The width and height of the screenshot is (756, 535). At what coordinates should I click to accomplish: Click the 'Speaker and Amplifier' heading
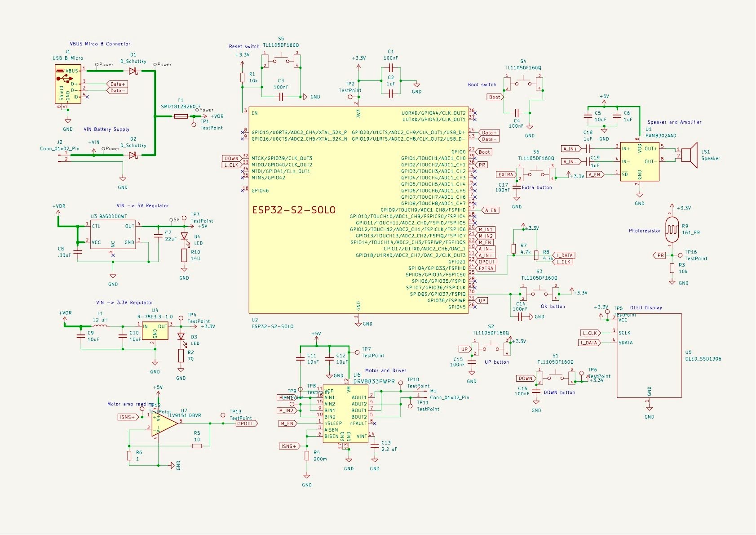(x=674, y=122)
